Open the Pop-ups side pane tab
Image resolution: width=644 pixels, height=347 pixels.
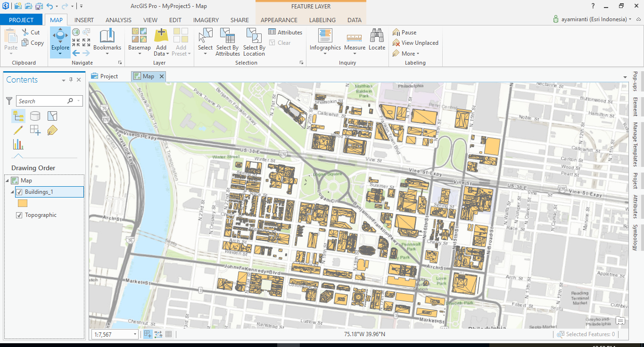(x=635, y=81)
